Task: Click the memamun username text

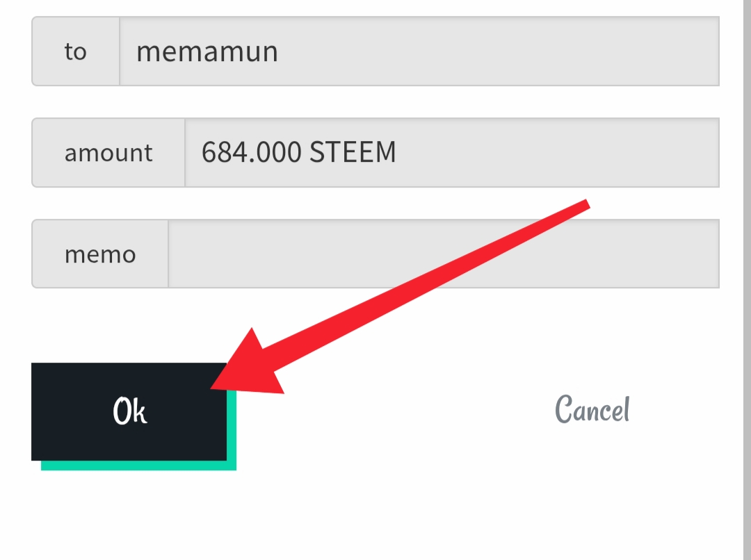Action: click(x=207, y=51)
